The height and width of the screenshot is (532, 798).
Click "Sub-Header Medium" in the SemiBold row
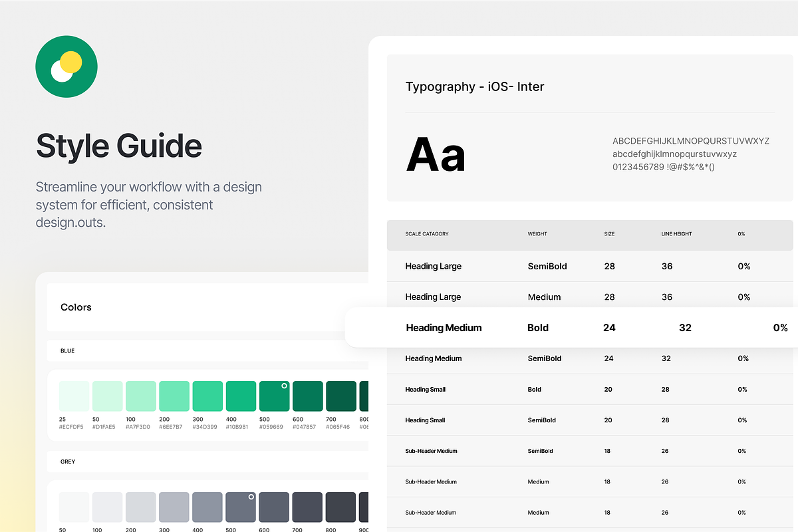point(432,451)
